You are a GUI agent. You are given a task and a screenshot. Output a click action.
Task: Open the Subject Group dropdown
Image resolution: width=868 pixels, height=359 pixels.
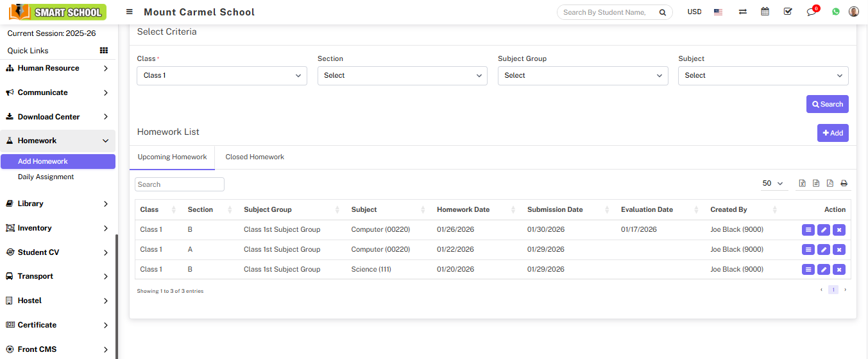pos(583,76)
